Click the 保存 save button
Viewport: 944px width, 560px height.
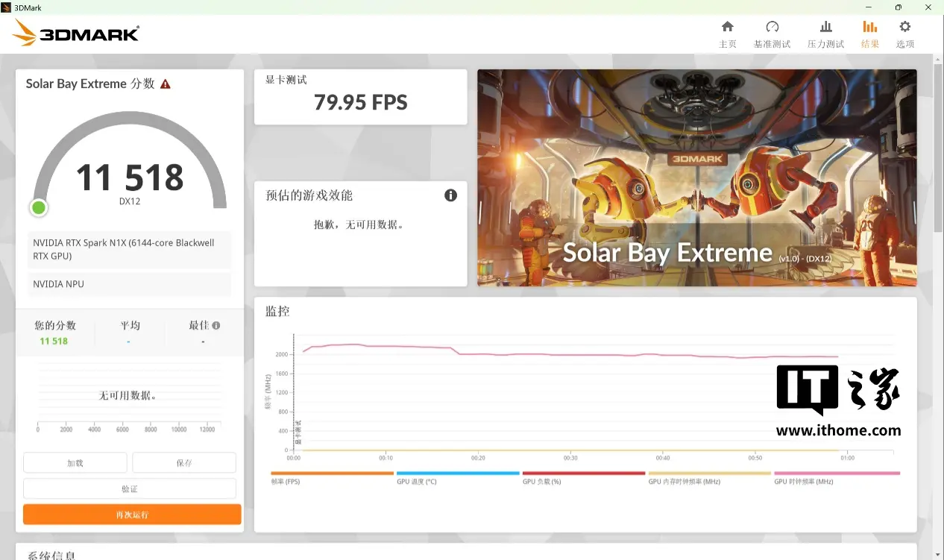[184, 463]
